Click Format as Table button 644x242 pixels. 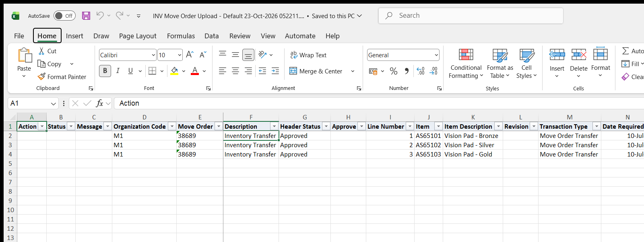tap(500, 64)
